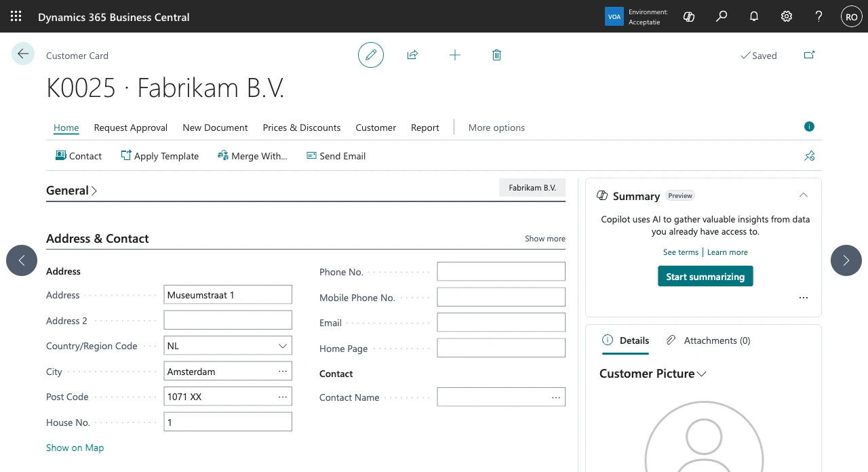Go to the next customer record
The width and height of the screenshot is (868, 472).
pos(846,260)
